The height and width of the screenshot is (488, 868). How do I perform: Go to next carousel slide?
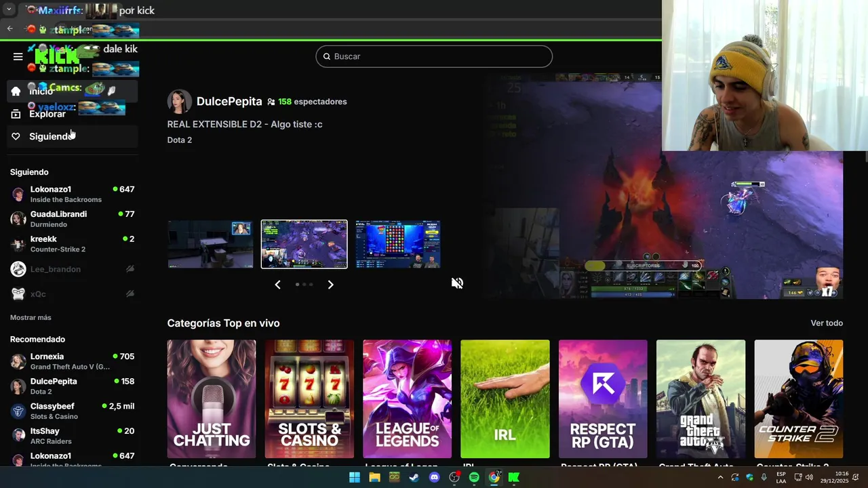point(331,285)
